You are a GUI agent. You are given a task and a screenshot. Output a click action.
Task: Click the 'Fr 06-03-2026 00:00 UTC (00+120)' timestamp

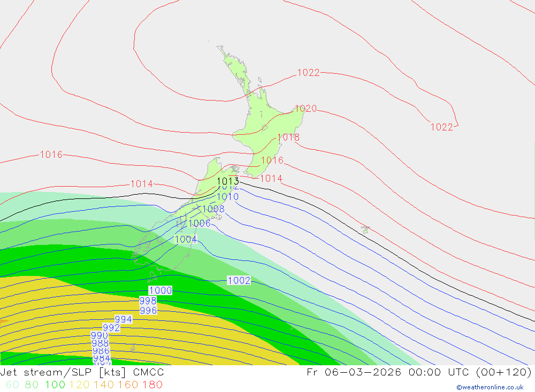[419, 372]
